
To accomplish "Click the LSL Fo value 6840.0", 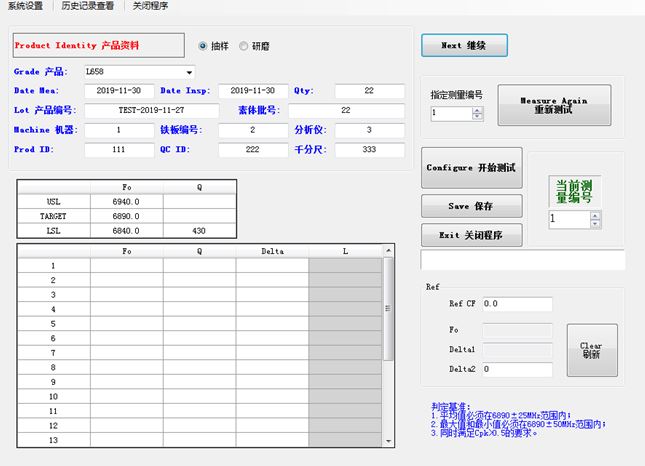I will pyautogui.click(x=126, y=231).
